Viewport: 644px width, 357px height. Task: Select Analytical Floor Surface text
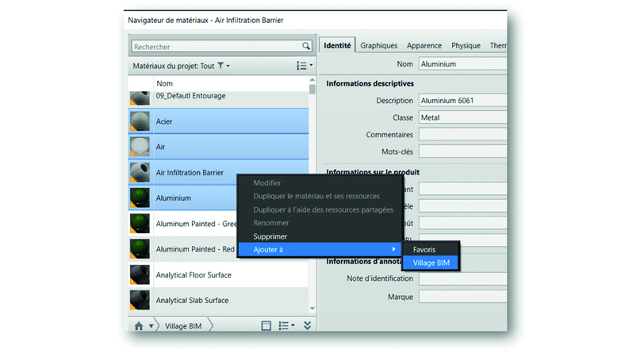[x=194, y=274]
